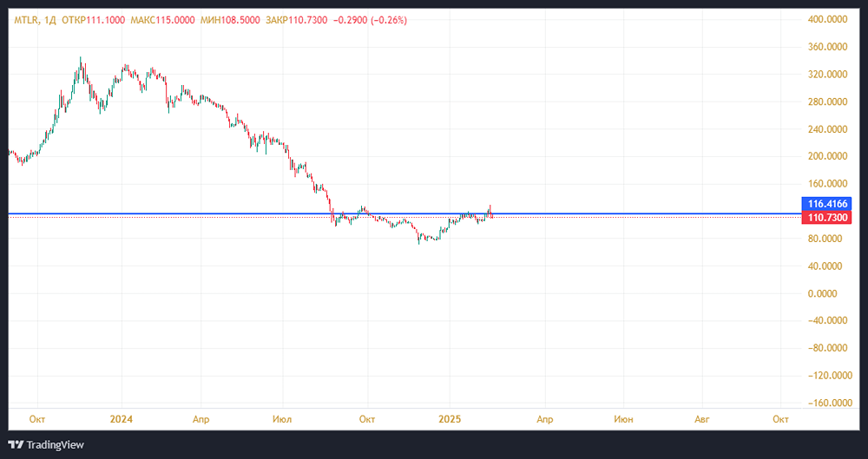The width and height of the screenshot is (868, 459).
Task: Click the MTLR symbol label
Action: 27,20
